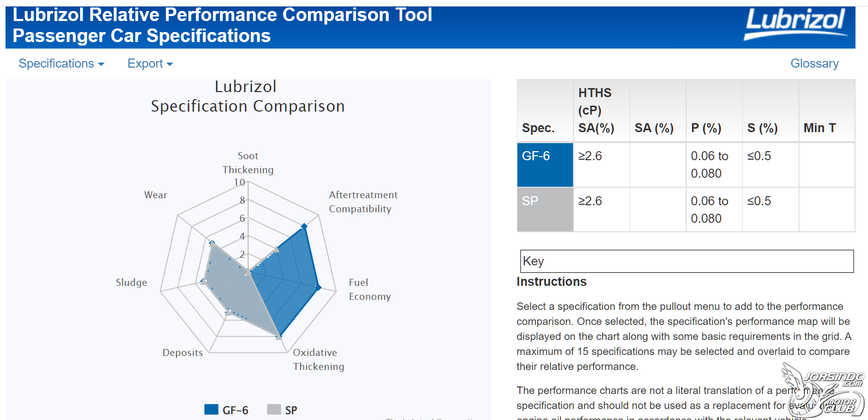Click the Key box below the table
The height and width of the screenshot is (420, 868).
point(687,261)
